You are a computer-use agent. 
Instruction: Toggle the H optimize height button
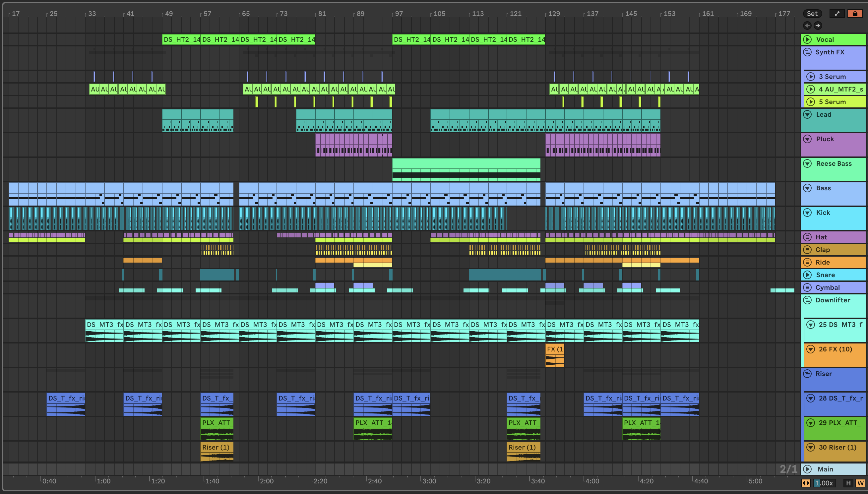pyautogui.click(x=848, y=483)
